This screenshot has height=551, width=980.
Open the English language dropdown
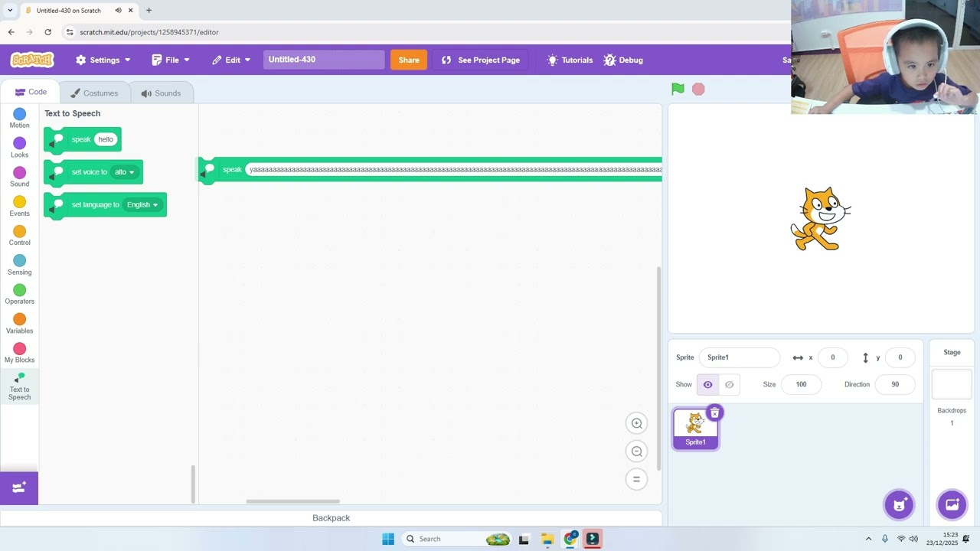(143, 205)
